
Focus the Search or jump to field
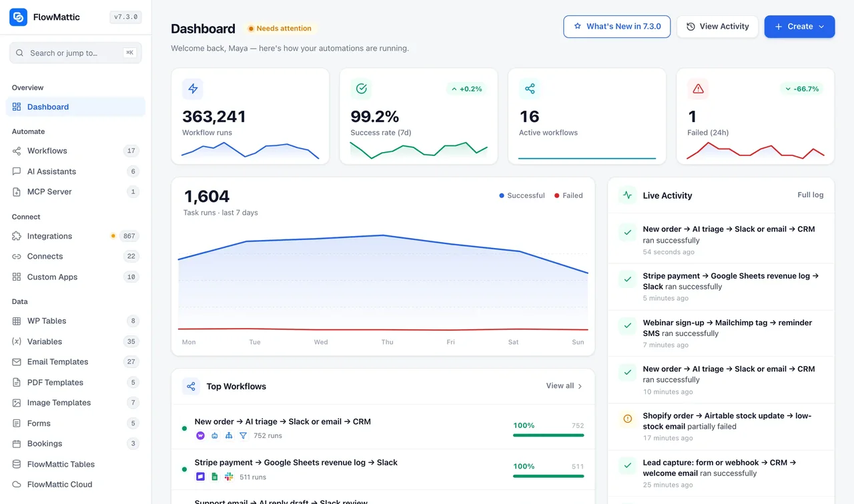pyautogui.click(x=75, y=53)
